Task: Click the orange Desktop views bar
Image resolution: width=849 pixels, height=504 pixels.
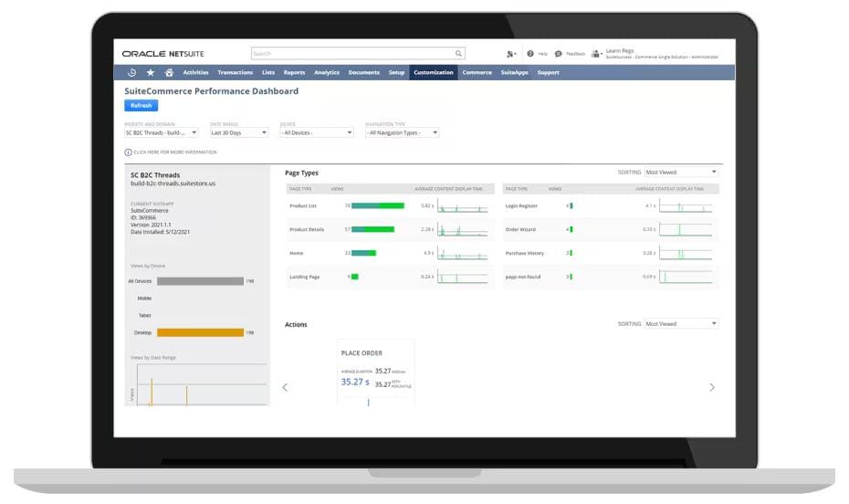Action: click(x=200, y=332)
